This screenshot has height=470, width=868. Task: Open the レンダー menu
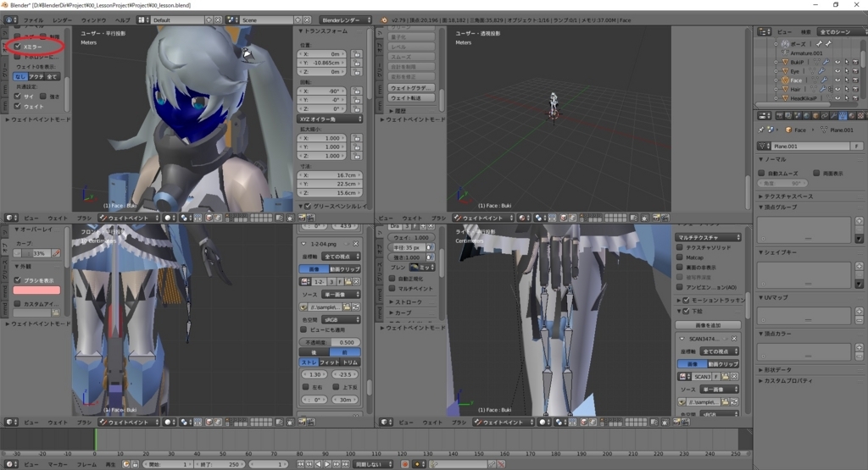tap(62, 20)
